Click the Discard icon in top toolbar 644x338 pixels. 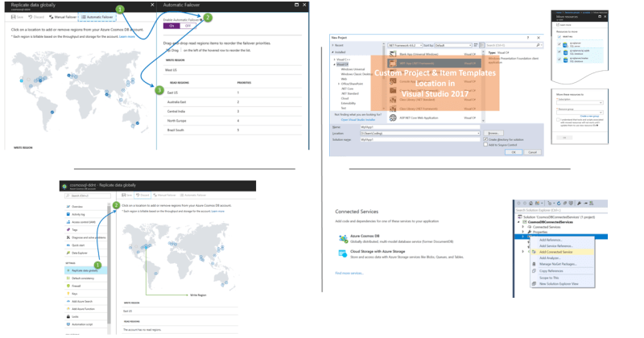(x=31, y=16)
